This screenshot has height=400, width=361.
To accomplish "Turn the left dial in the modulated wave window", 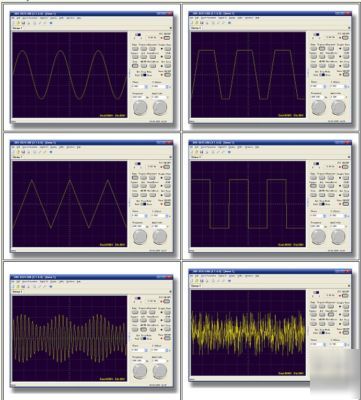I will (x=140, y=371).
